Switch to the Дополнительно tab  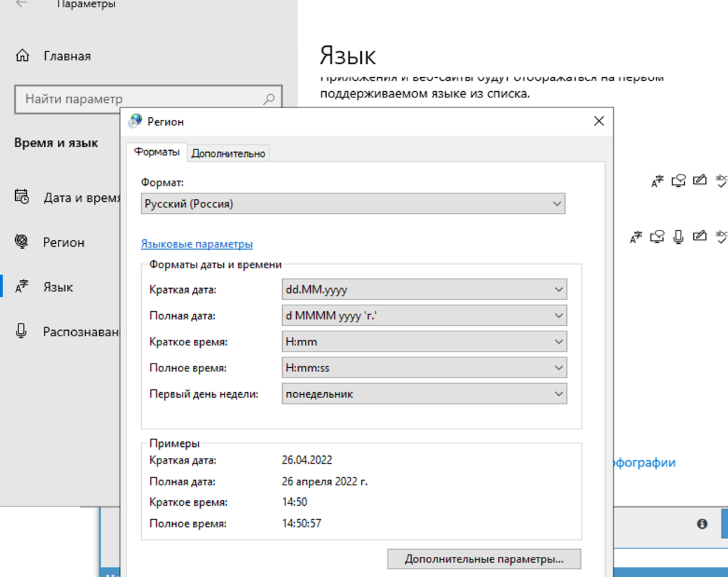[x=228, y=153]
